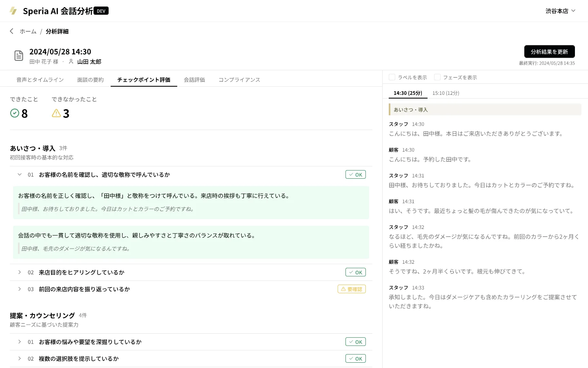Click the person icon next to 山田 太郎
Image resolution: width=588 pixels, height=368 pixels.
click(71, 61)
